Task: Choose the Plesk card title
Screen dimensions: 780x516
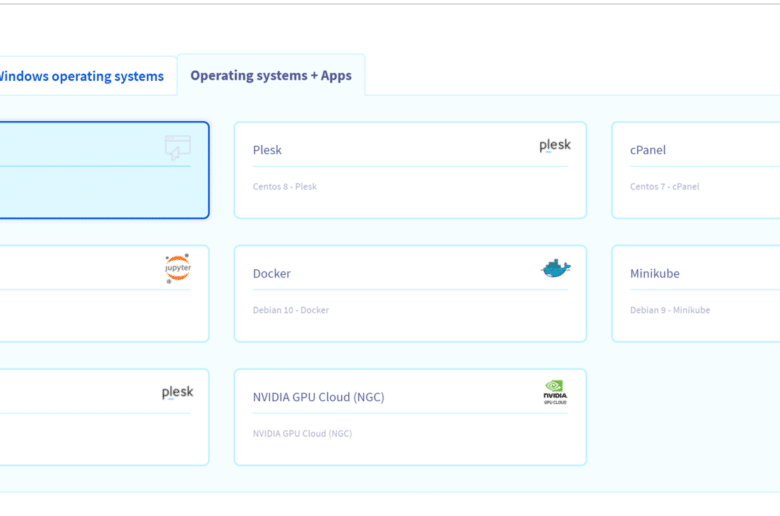Action: (x=267, y=150)
